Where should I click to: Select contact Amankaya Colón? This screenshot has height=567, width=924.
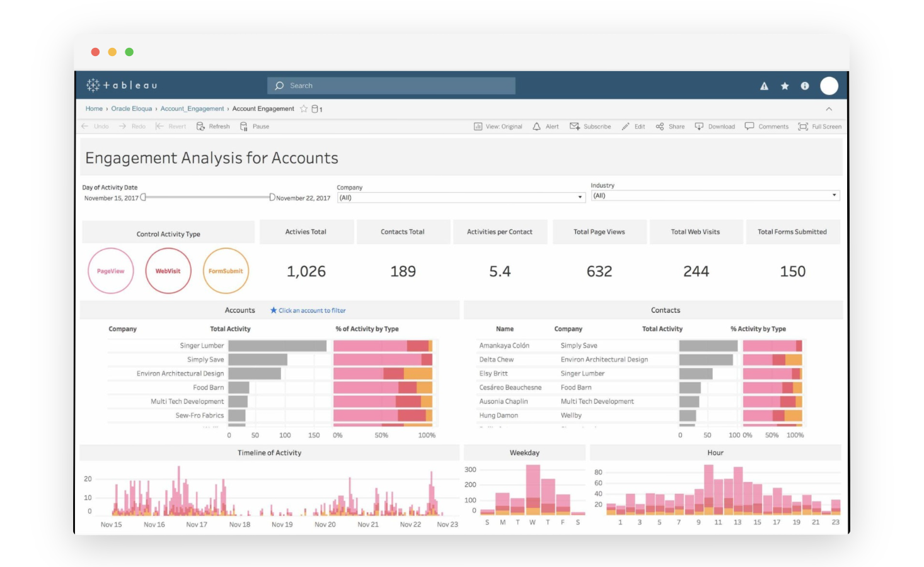coord(504,346)
